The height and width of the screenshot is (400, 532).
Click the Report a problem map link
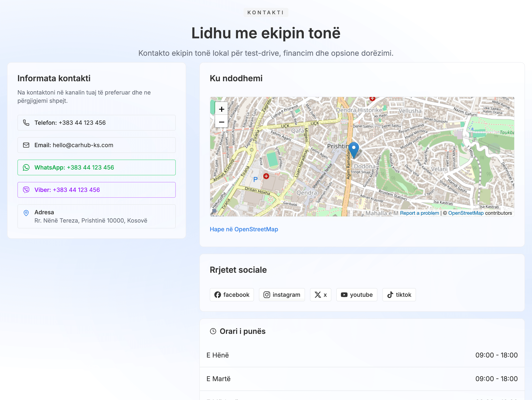tap(419, 213)
